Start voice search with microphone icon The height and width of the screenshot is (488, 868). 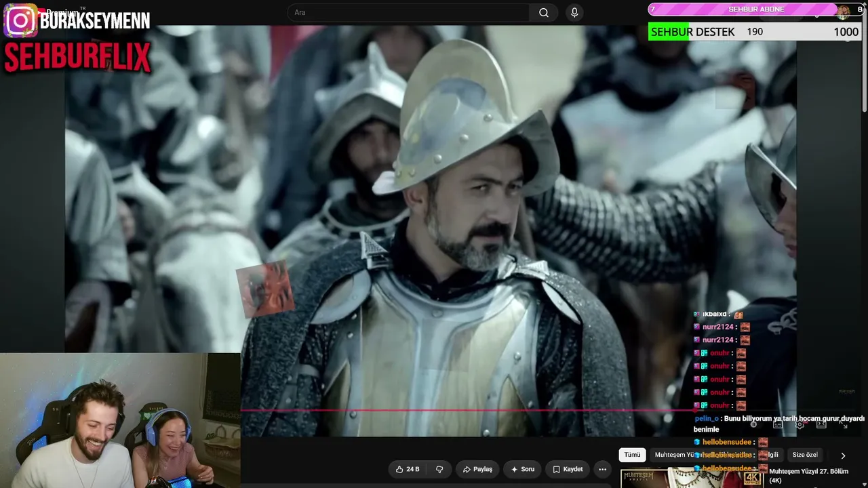pyautogui.click(x=574, y=12)
